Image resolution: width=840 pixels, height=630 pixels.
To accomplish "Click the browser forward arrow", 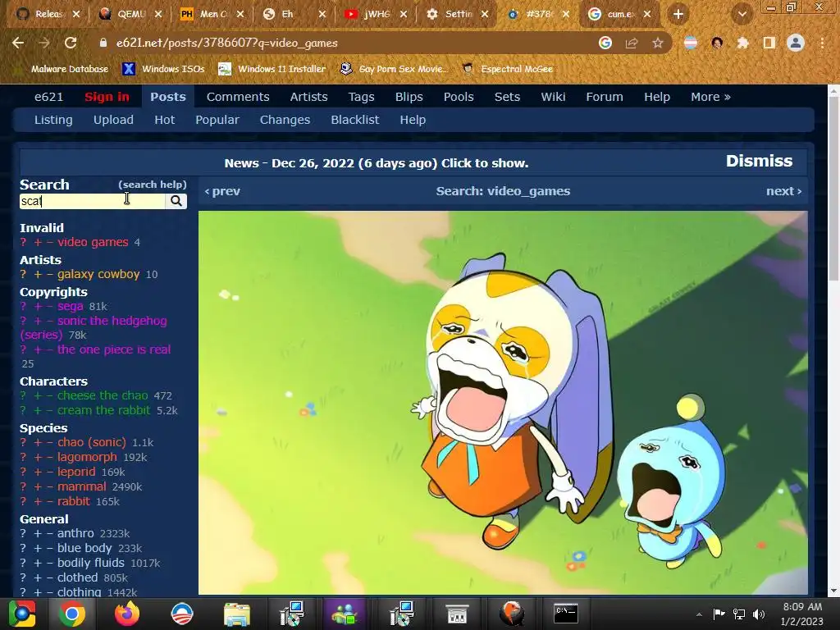I will point(44,43).
